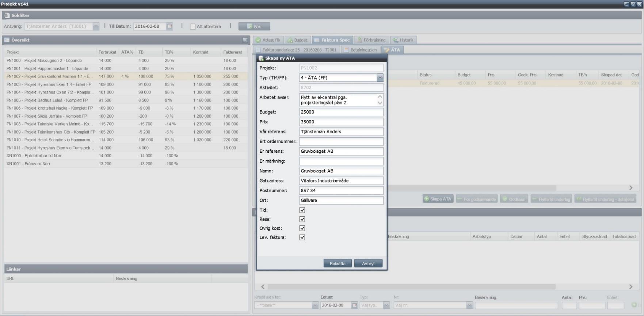Click the Kontrakt column header

[205, 52]
